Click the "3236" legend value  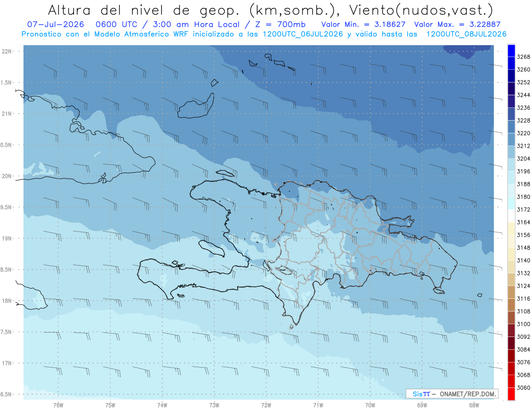click(524, 108)
